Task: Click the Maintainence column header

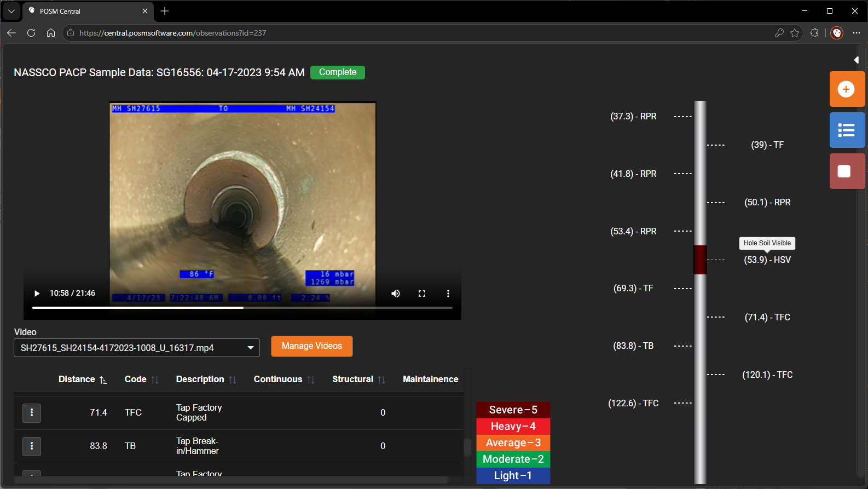Action: 431,379
